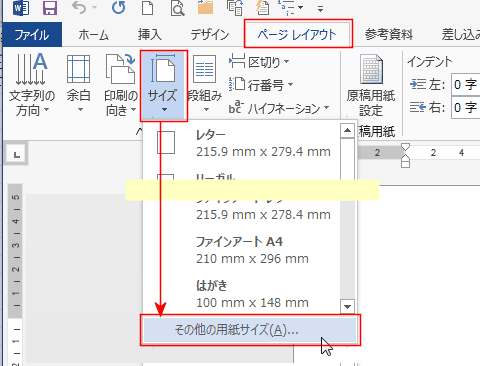This screenshot has width=480, height=366.
Task: Open the undo history dropdown arrow
Action: (95, 8)
